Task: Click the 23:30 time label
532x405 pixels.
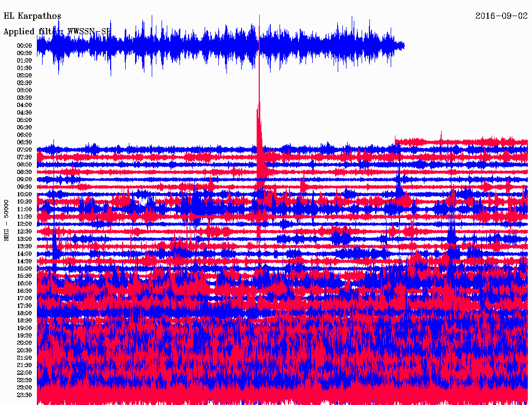Action: (24, 395)
